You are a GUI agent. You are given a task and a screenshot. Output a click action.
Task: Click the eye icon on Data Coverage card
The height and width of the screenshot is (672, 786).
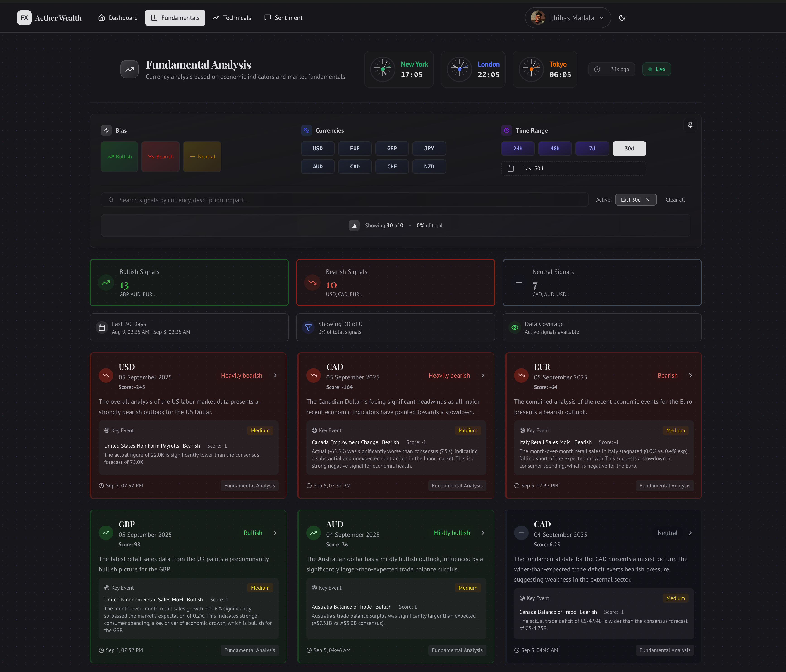[x=514, y=327]
